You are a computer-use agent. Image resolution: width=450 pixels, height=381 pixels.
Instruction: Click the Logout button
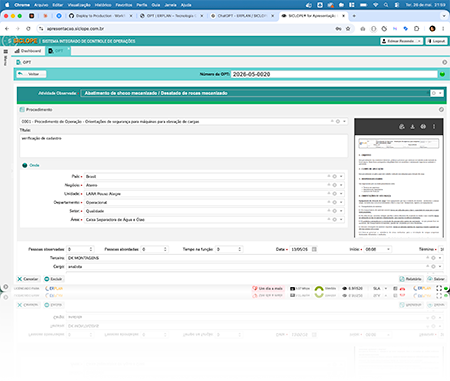[436, 41]
